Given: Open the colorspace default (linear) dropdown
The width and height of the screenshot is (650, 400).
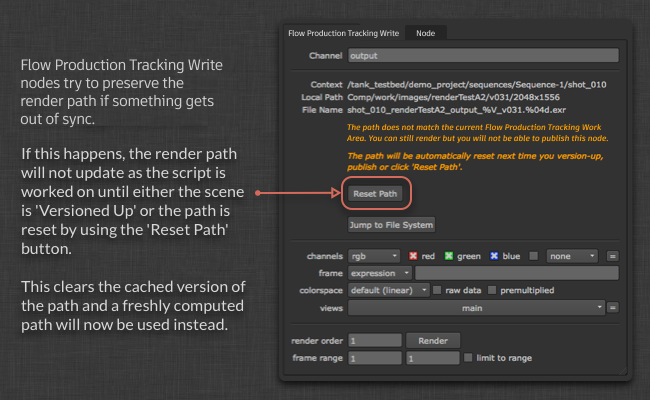Looking at the screenshot, I should point(388,290).
